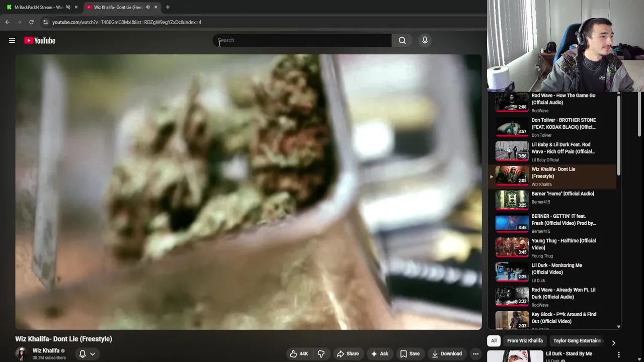Open Wiz Khalifa channel avatar

[x=21, y=353]
